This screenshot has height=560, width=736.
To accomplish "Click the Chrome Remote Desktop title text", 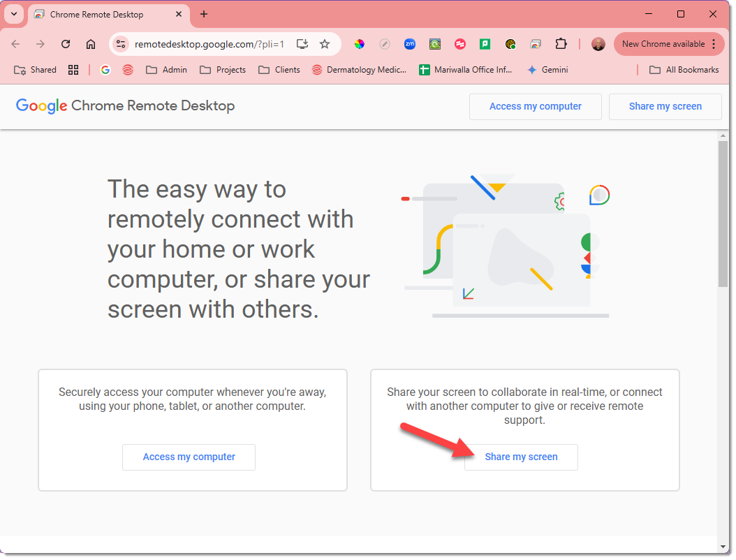I will point(153,106).
